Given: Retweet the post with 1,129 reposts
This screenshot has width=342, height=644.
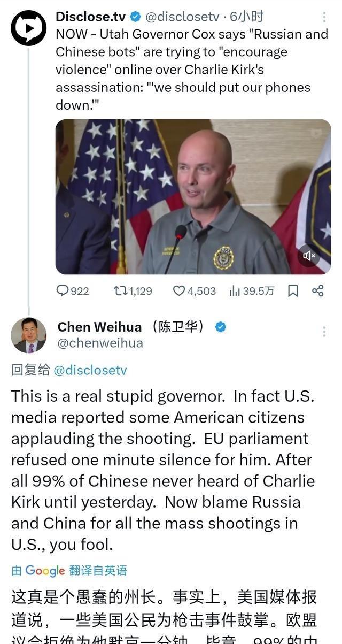Looking at the screenshot, I should click(x=120, y=291).
